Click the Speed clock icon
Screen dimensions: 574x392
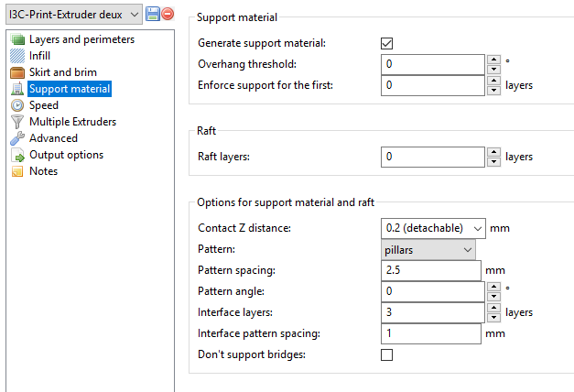(17, 105)
